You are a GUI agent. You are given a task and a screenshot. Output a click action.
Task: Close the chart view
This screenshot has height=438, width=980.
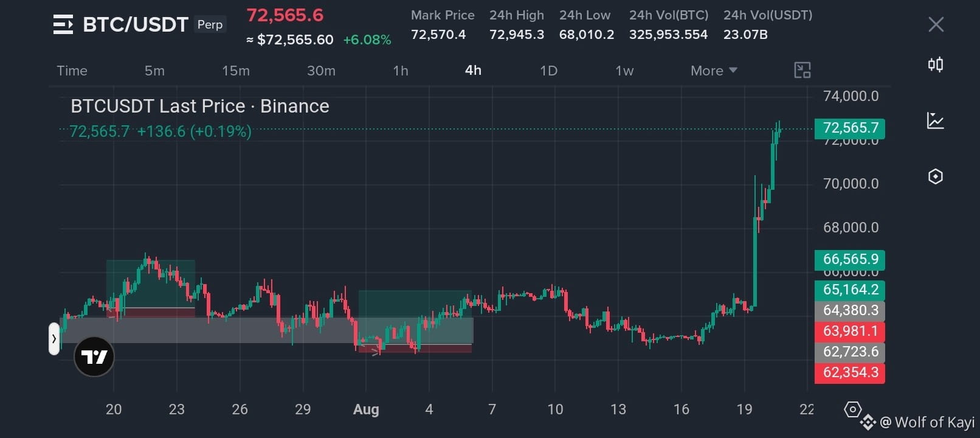[936, 24]
